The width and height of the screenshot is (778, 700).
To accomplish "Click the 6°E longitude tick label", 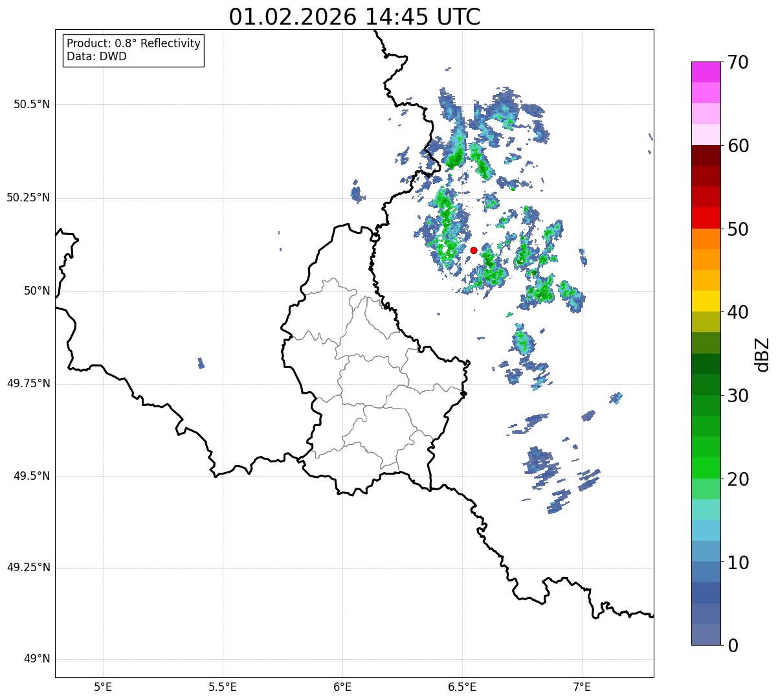I will 342,686.
